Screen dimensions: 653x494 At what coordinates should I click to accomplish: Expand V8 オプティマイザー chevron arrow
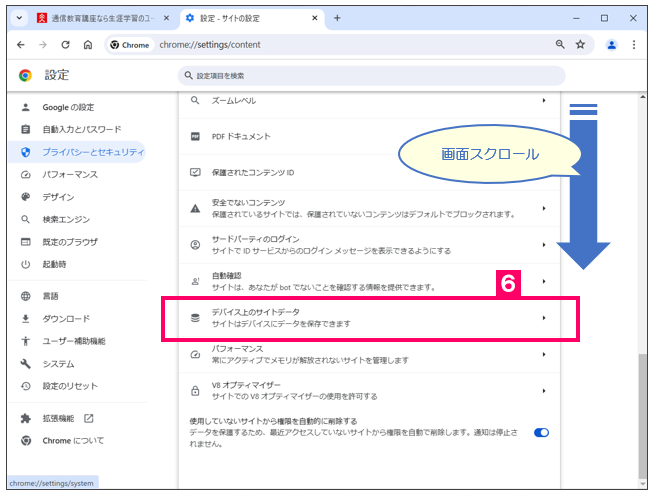click(543, 391)
